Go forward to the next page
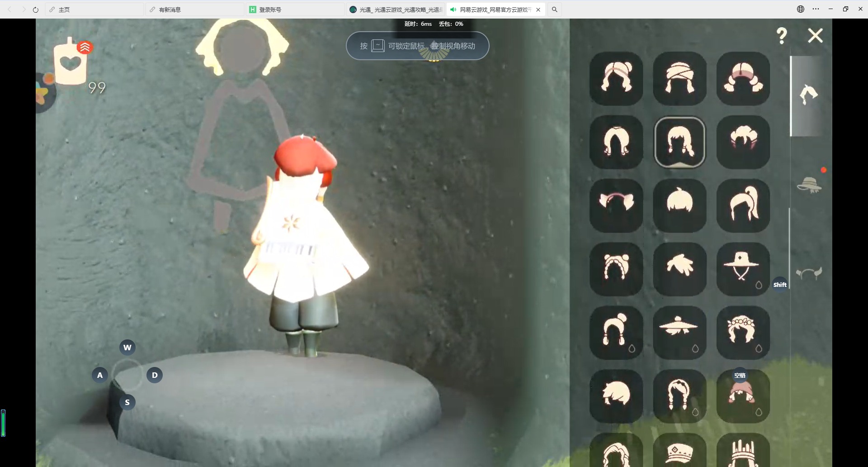The width and height of the screenshot is (868, 467). [x=24, y=10]
